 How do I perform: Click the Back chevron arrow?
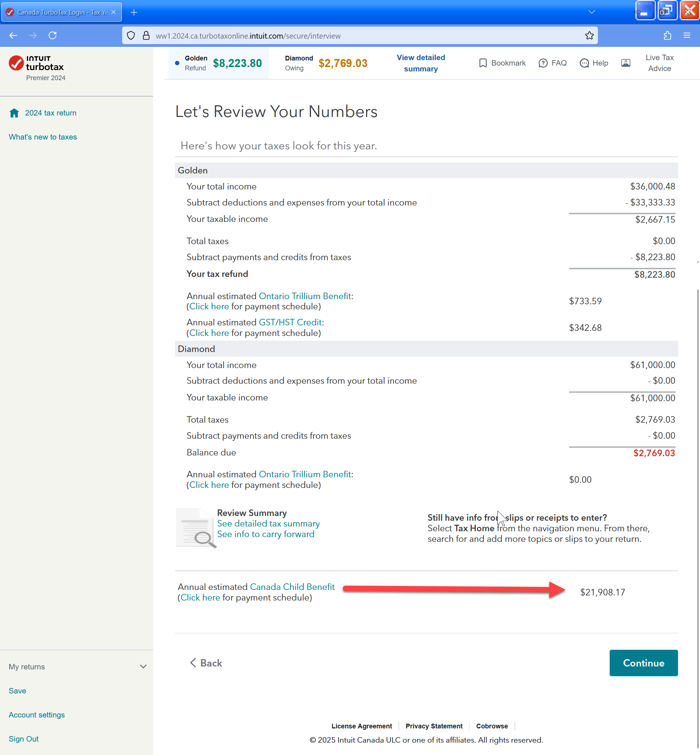(193, 662)
